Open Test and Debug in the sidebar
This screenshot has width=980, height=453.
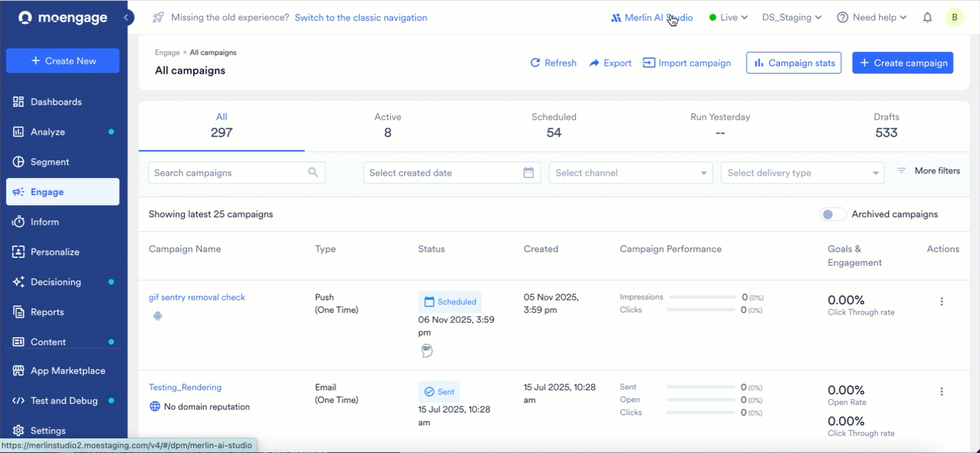pyautogui.click(x=63, y=400)
